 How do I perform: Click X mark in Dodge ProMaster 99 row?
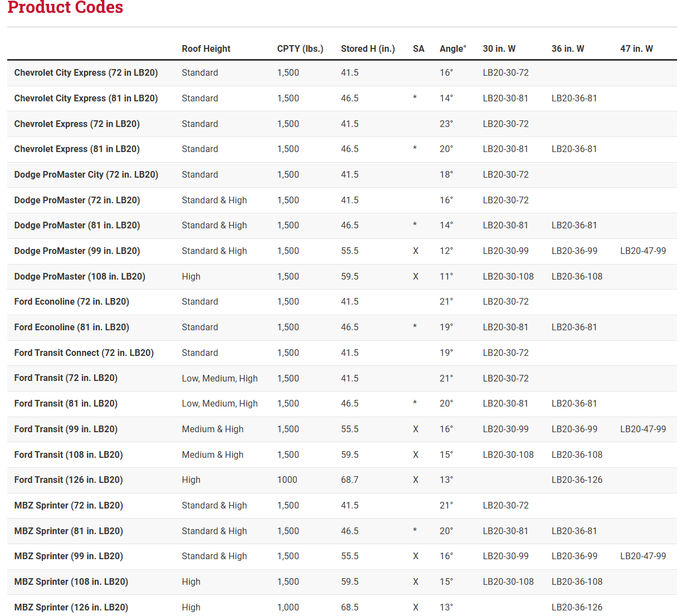point(416,251)
